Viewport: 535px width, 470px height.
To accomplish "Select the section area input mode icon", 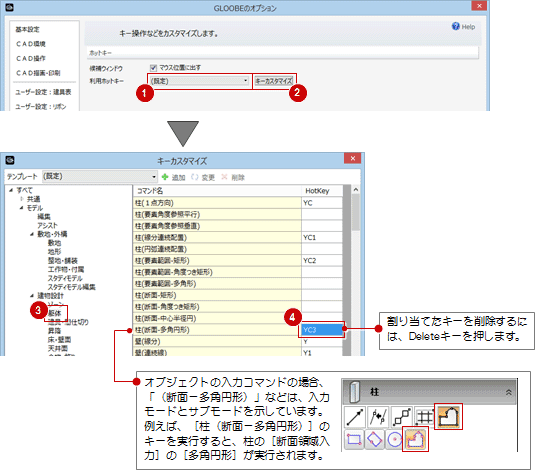I will coord(448,416).
